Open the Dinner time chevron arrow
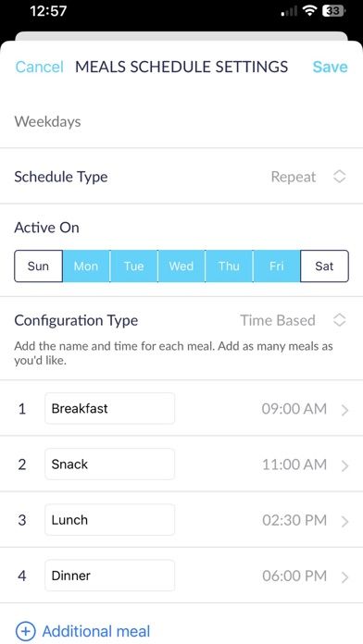 pyautogui.click(x=344, y=576)
